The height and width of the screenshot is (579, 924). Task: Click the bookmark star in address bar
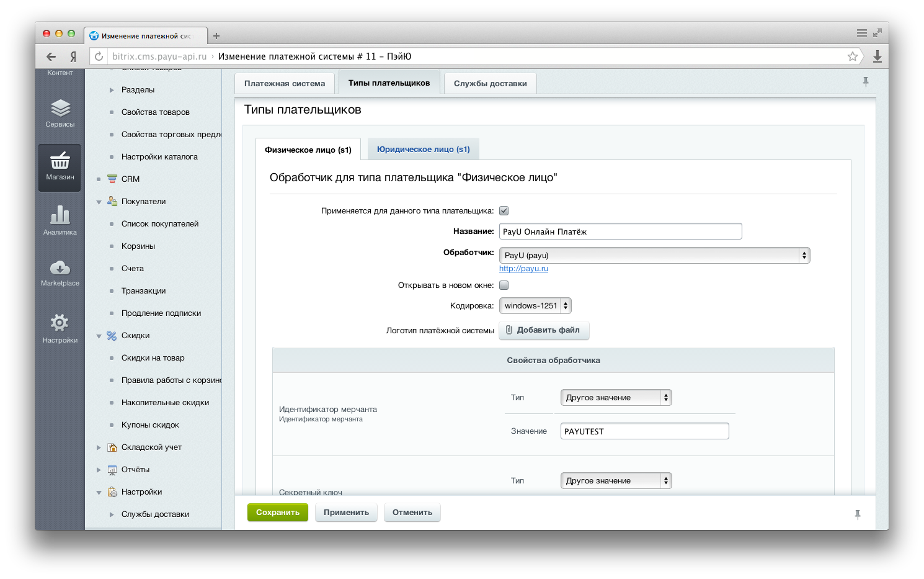853,56
